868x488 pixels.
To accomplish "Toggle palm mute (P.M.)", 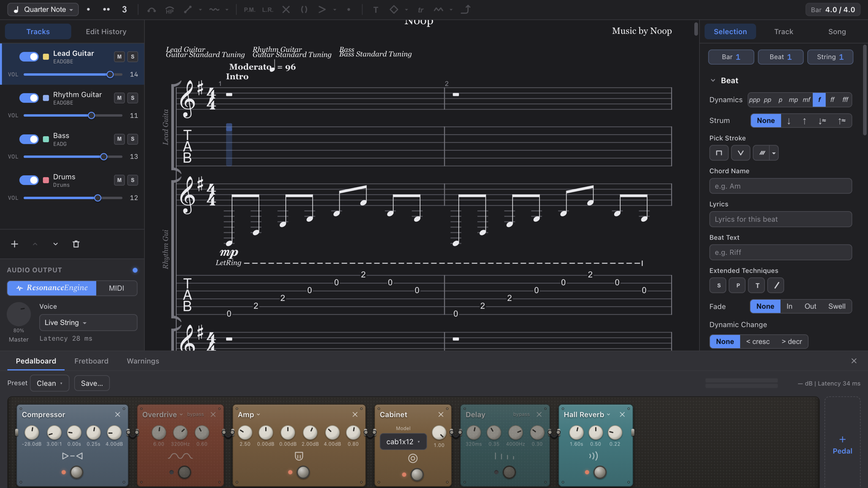I will 250,10.
